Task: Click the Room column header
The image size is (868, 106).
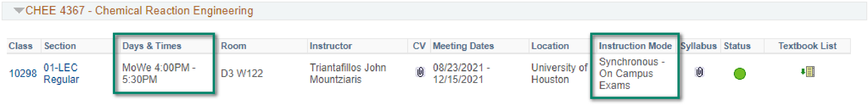Action: point(233,46)
